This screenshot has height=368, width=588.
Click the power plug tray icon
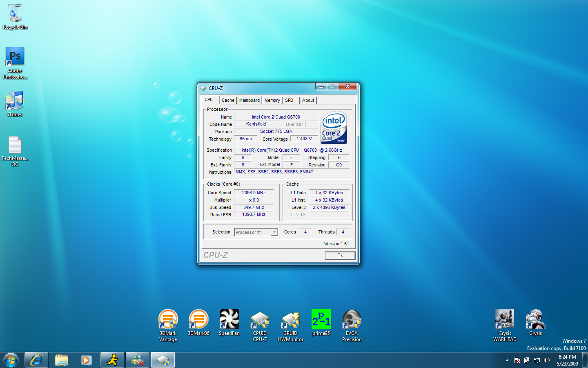click(x=527, y=360)
